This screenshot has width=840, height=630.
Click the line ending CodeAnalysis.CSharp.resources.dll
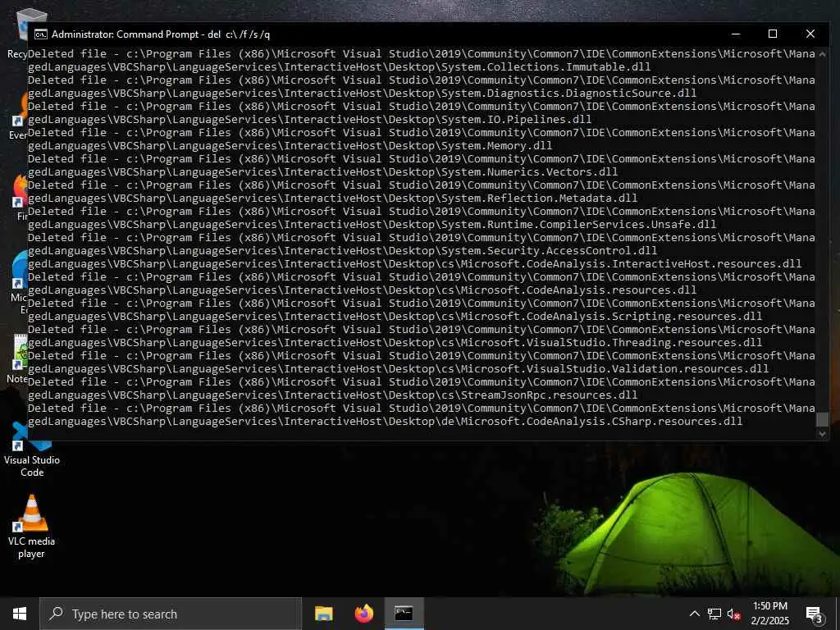pyautogui.click(x=386, y=421)
